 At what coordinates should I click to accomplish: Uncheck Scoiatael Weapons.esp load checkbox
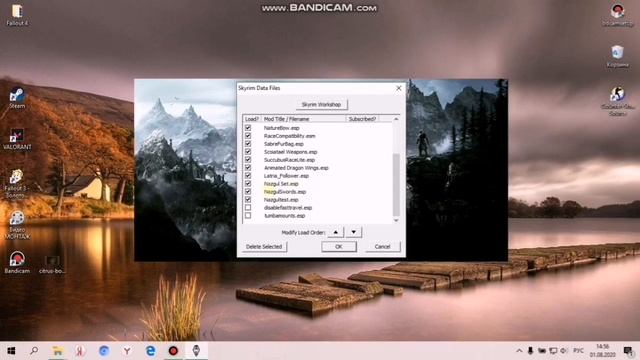248,151
